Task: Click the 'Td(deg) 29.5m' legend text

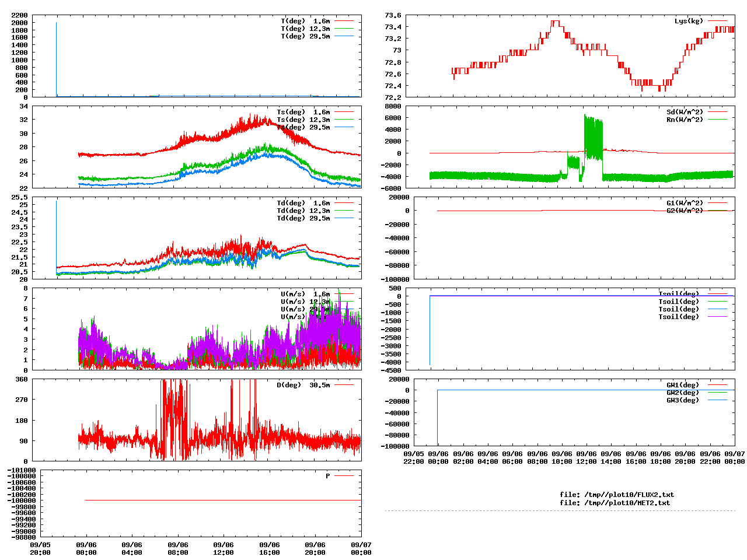Action: pos(303,218)
